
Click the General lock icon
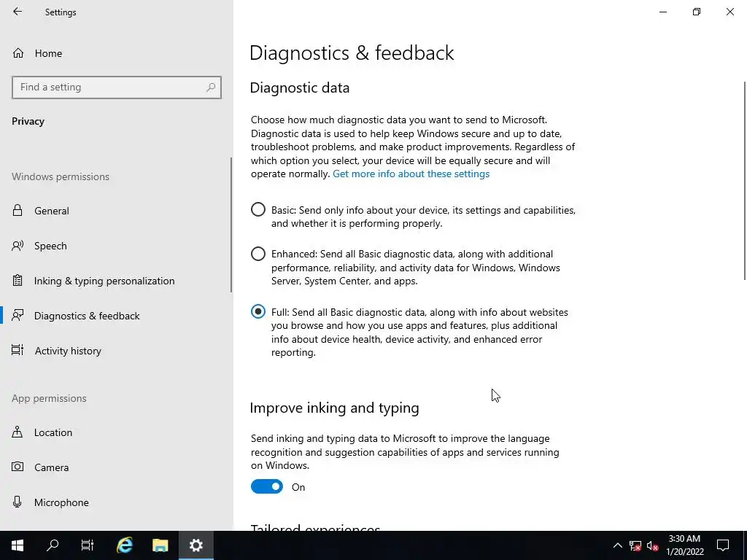[18, 210]
